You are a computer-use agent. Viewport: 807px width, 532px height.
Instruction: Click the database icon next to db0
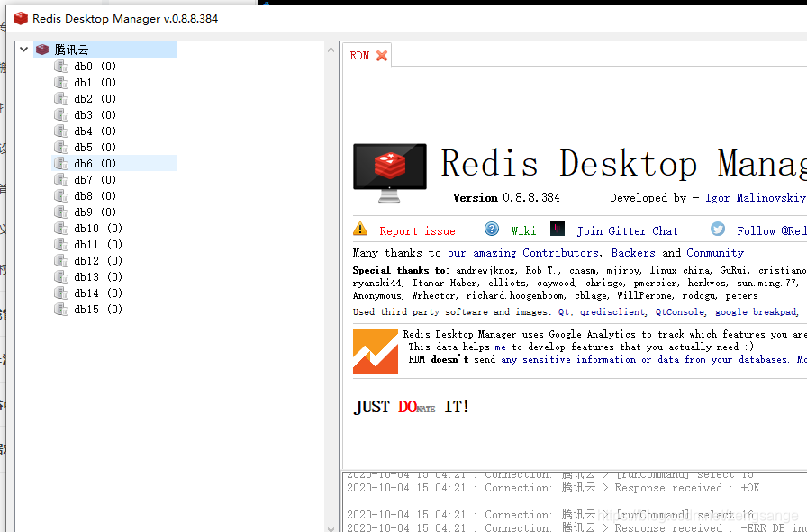pyautogui.click(x=60, y=66)
